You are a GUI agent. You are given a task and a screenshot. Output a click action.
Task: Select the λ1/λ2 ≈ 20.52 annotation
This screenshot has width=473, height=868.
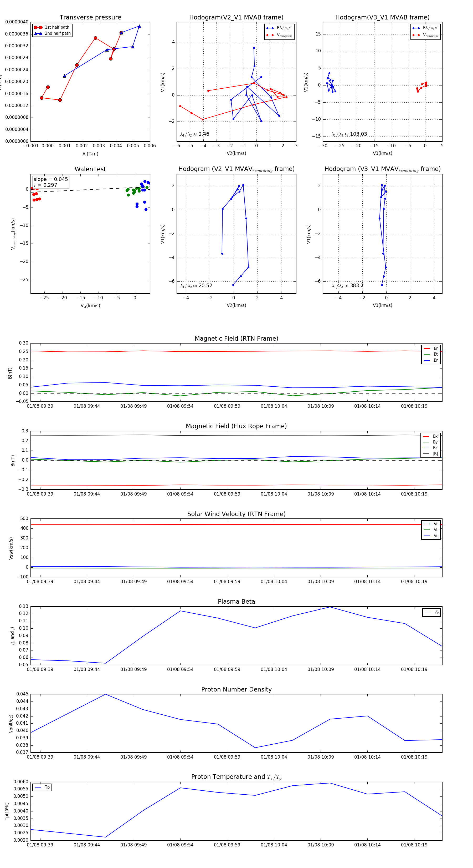point(196,286)
